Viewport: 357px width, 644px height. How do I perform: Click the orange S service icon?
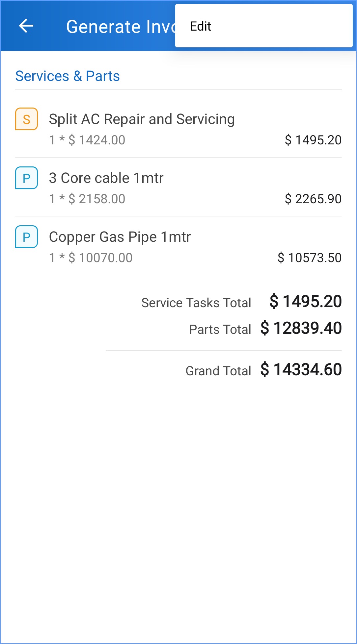tap(27, 119)
